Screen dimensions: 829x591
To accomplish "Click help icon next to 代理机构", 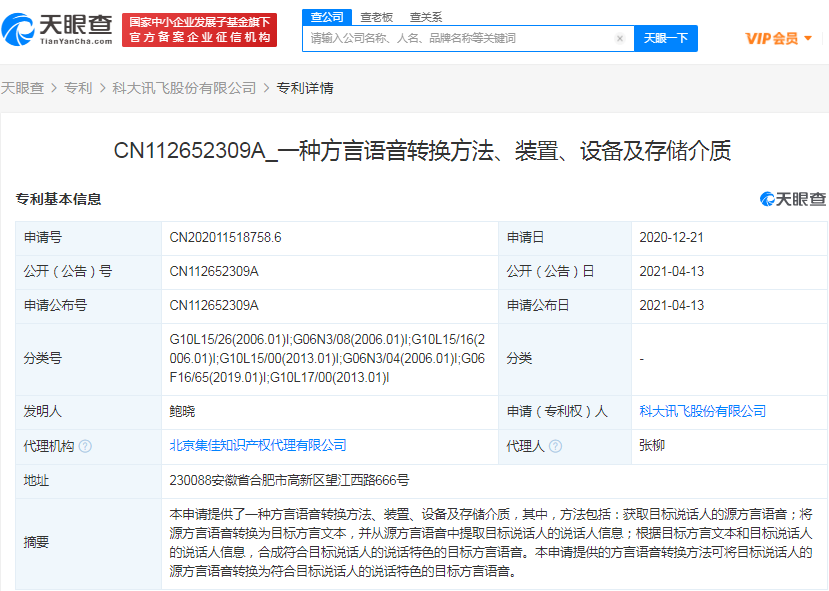I will point(85,446).
